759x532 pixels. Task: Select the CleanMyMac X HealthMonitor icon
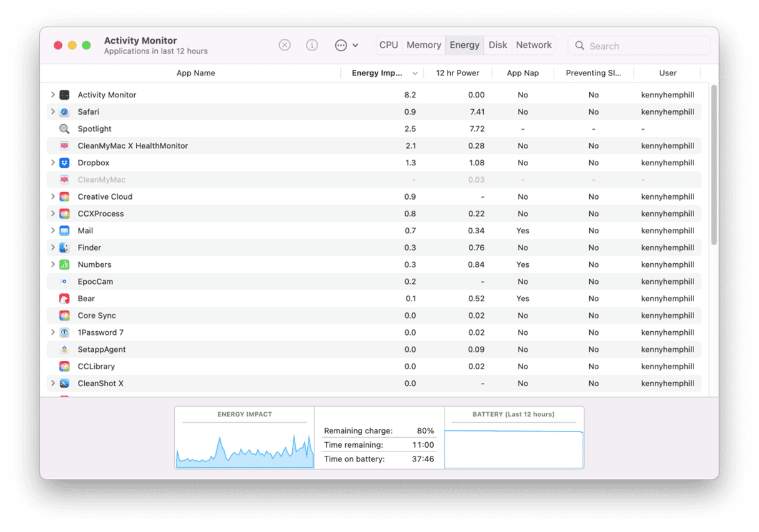[x=64, y=145]
